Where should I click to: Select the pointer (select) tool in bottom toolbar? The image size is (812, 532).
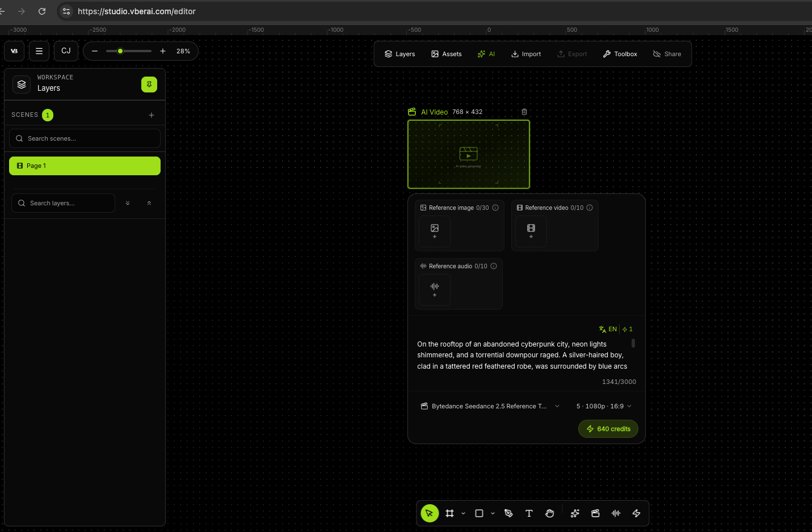[x=430, y=513]
